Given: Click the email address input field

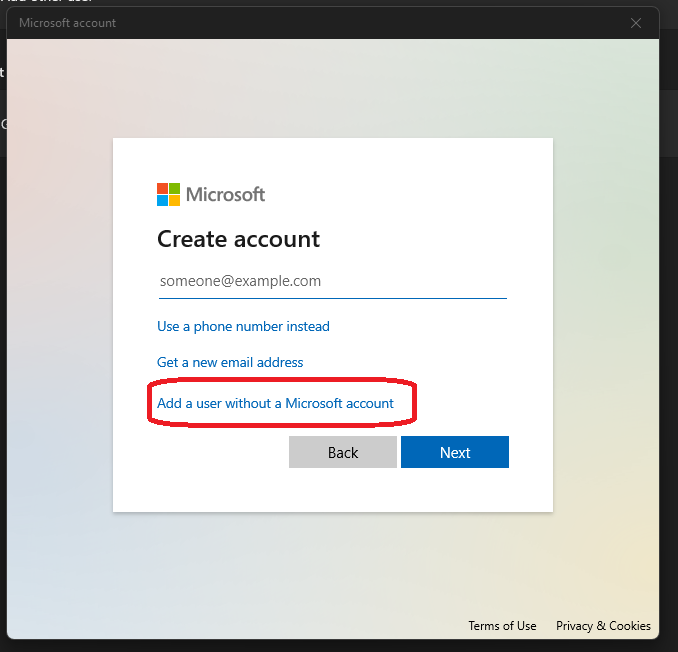Looking at the screenshot, I should 333,281.
